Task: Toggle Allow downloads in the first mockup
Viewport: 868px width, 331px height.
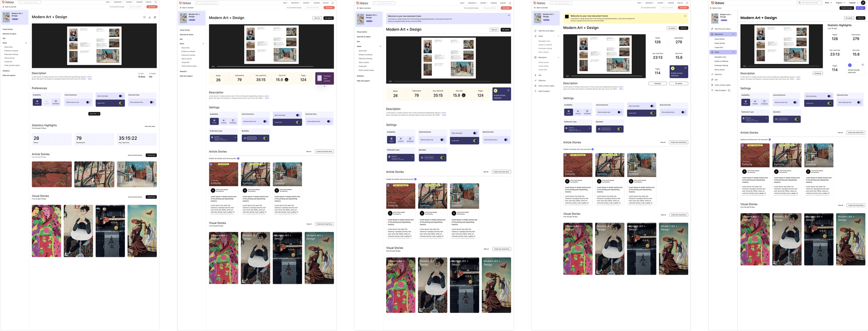Action: point(121,96)
